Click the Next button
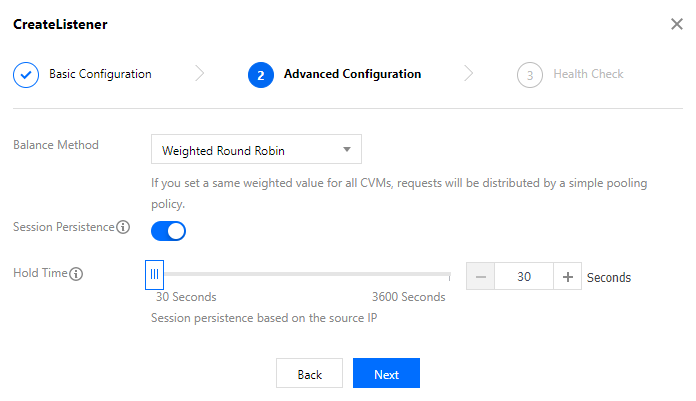This screenshot has width=696, height=401. [x=386, y=374]
